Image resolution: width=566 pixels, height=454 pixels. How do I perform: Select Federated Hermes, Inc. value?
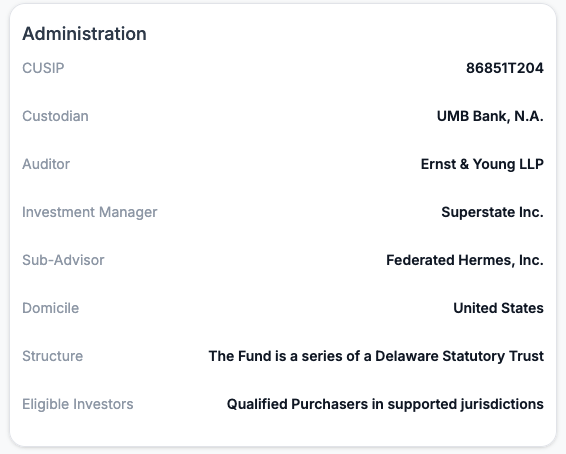(x=465, y=260)
